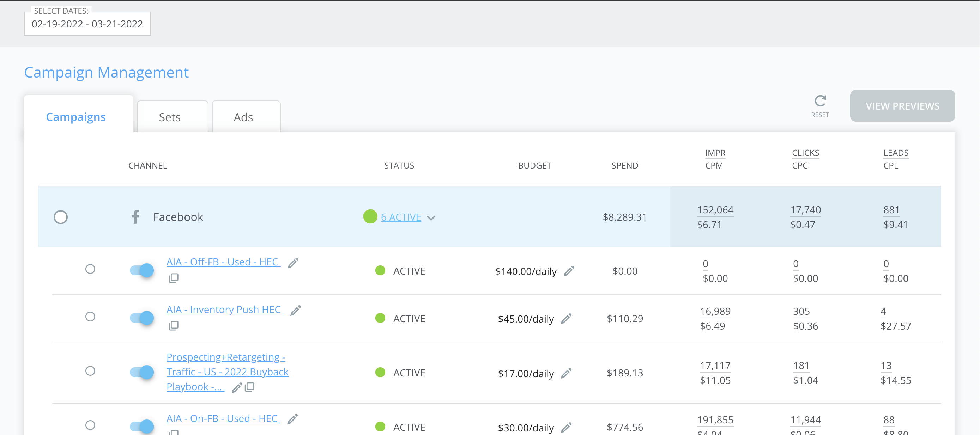Click the Facebook channel icon
Viewport: 980px width, 435px height.
135,216
